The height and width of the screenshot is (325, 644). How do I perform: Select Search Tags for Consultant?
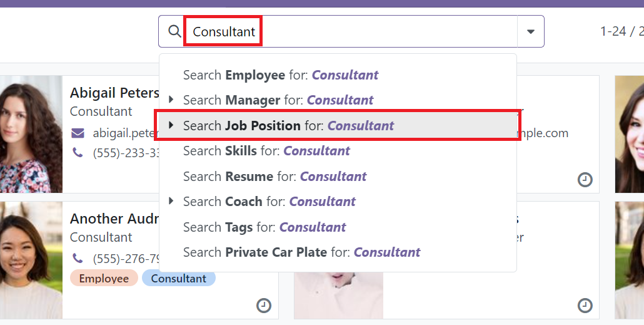(264, 227)
